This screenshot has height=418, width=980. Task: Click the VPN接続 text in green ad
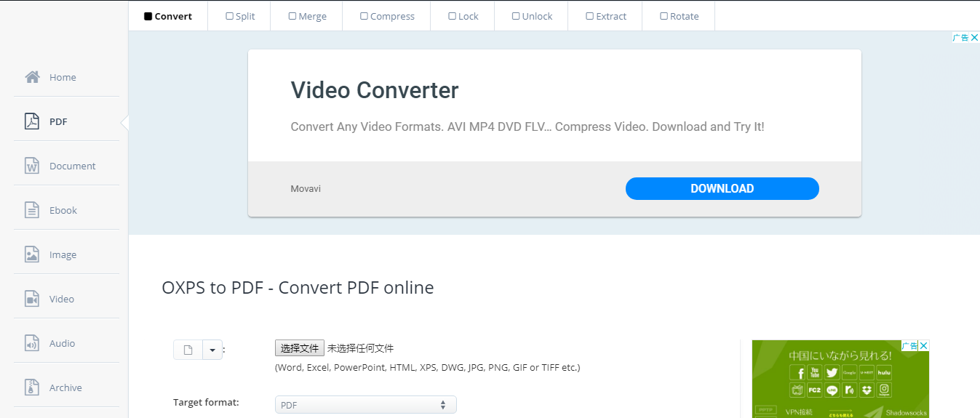(799, 412)
